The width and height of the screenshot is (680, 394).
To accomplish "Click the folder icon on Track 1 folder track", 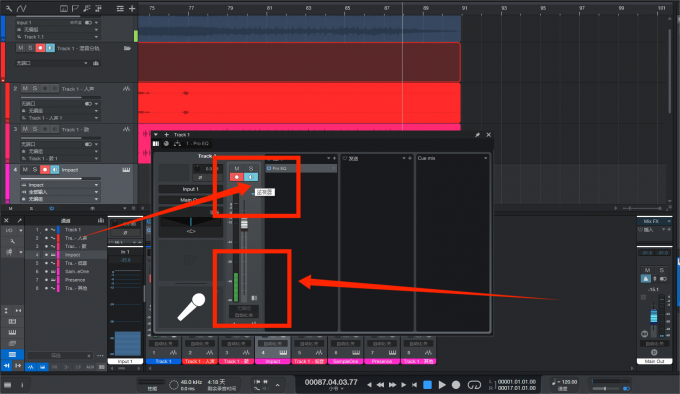I will (x=127, y=48).
